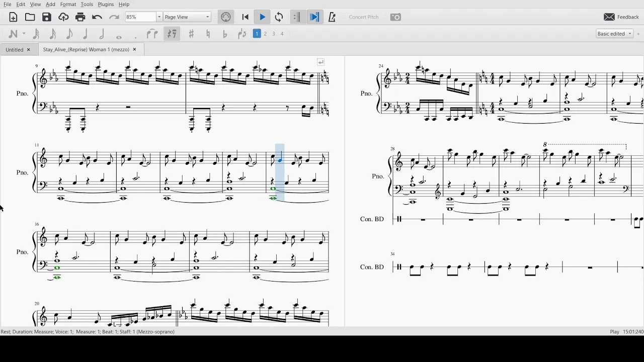Toggle pan score during playback
The height and width of the screenshot is (362, 644).
314,17
